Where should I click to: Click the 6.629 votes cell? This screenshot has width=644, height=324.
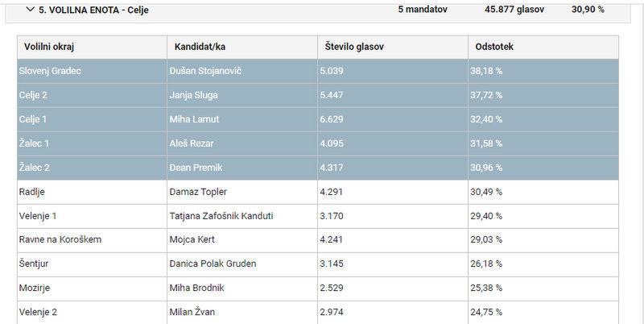click(x=336, y=119)
